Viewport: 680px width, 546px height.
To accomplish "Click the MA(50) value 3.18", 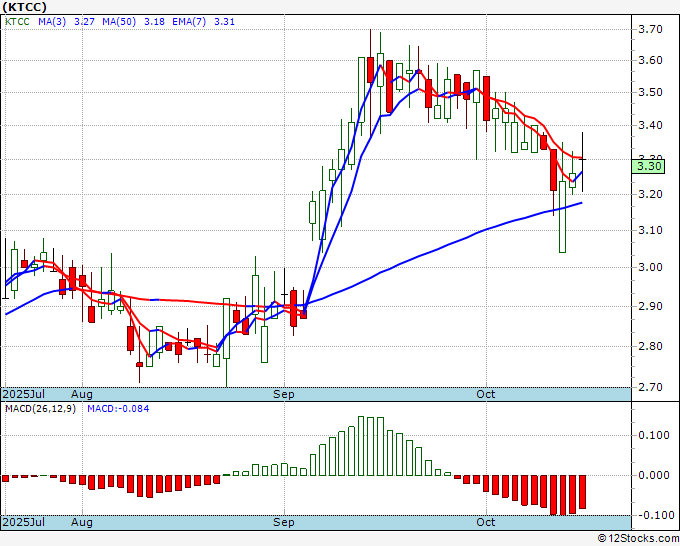I will tap(154, 22).
